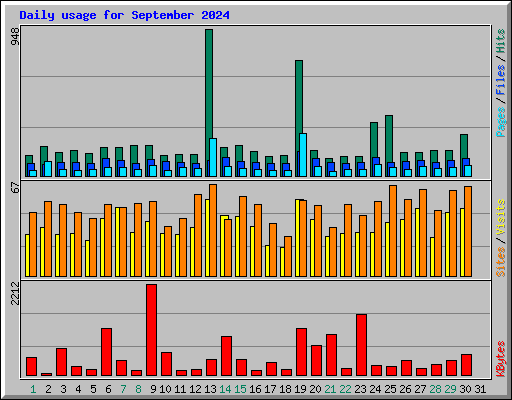Image resolution: width=512 pixels, height=400 pixels.
Task: Click the Visits axis value 67
Action: point(15,188)
